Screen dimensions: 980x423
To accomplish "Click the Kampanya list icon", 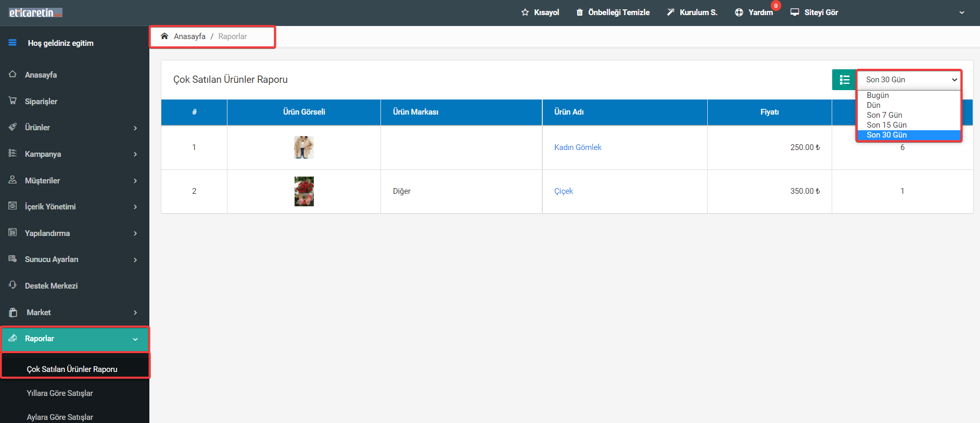I will tap(12, 153).
